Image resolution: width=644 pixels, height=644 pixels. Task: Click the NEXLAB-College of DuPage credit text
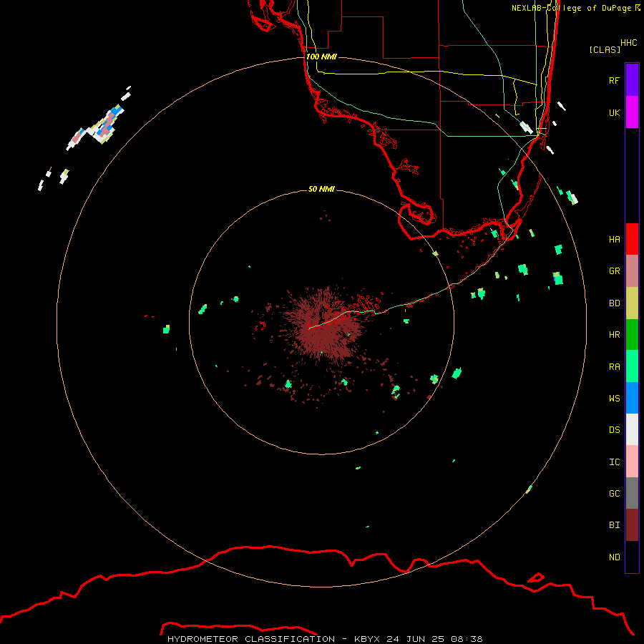click(571, 8)
